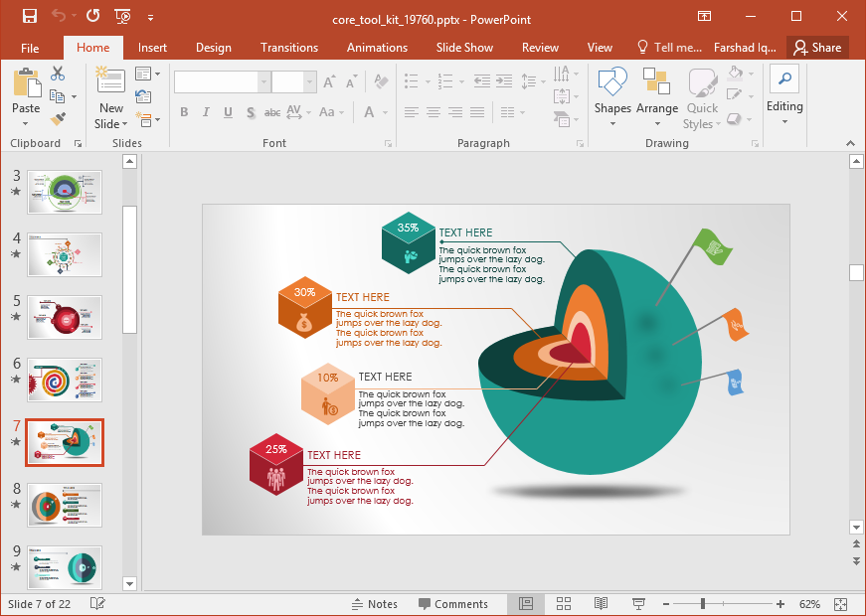Start slide show from the quick access icon

122,17
